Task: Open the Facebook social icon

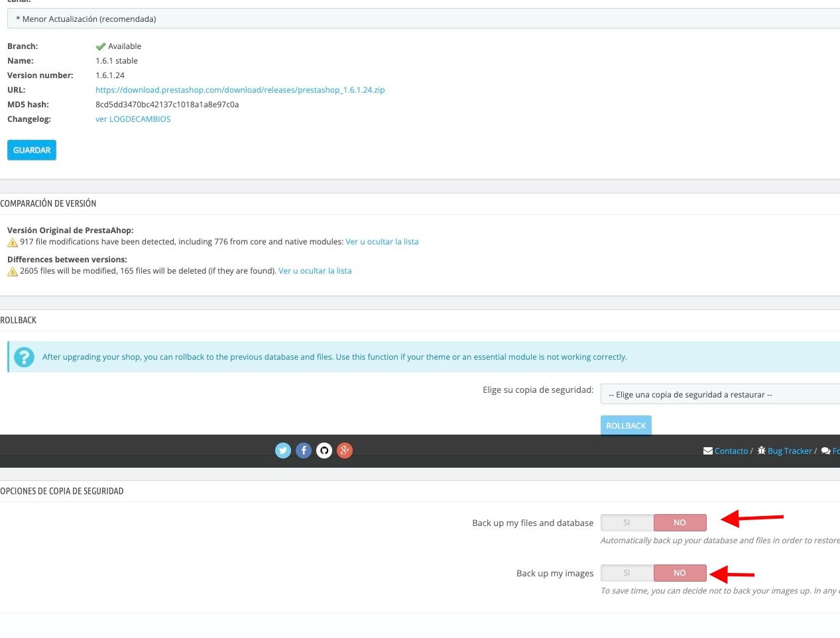Action: click(x=304, y=451)
